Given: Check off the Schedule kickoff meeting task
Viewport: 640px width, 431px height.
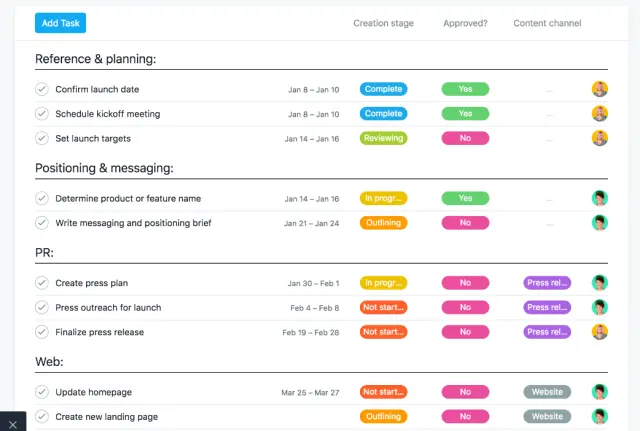Looking at the screenshot, I should 42,114.
